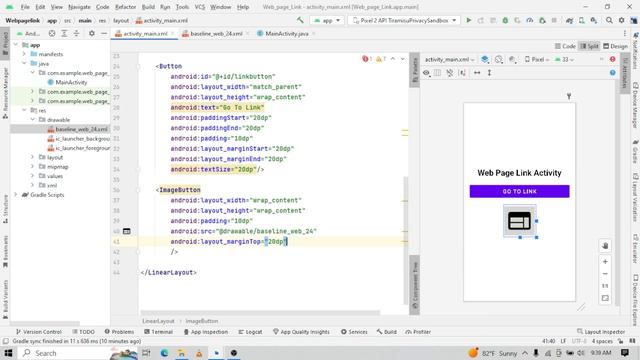640x360 pixels.
Task: Select the ImageButton in layout preview
Action: click(x=519, y=221)
